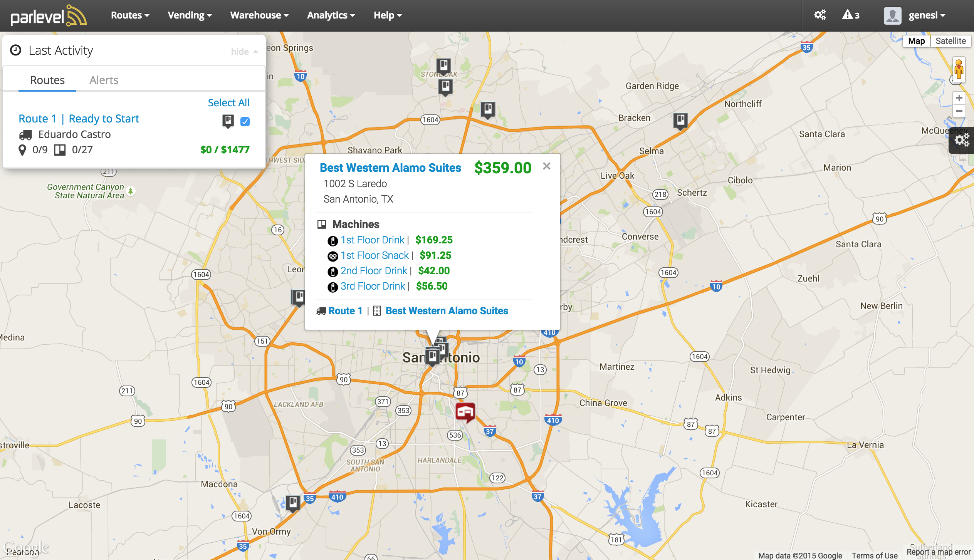Viewport: 974px width, 560px height.
Task: Open the Warehouse dropdown menu
Action: pos(259,15)
